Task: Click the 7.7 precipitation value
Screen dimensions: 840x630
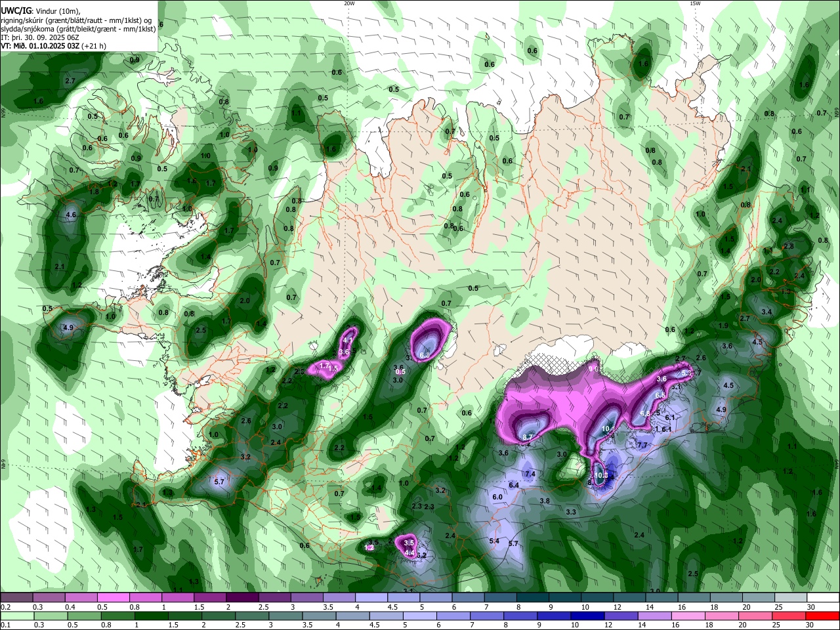Action: (x=642, y=445)
